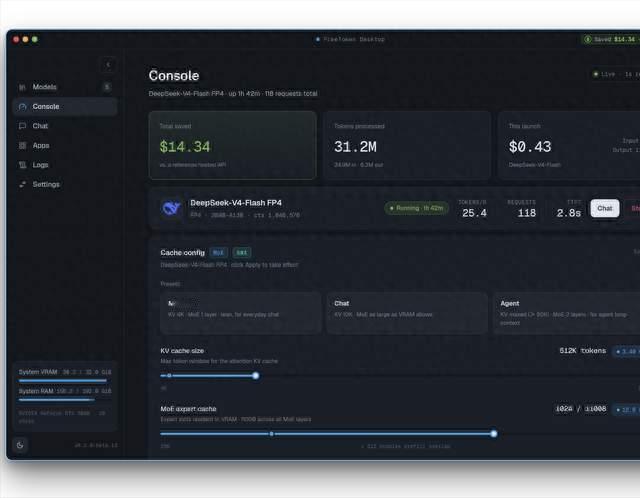
Task: Click the requests value 118
Action: click(x=527, y=213)
